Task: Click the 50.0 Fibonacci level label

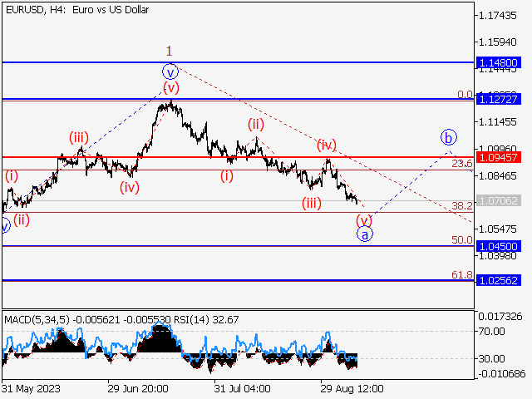Action: 462,240
